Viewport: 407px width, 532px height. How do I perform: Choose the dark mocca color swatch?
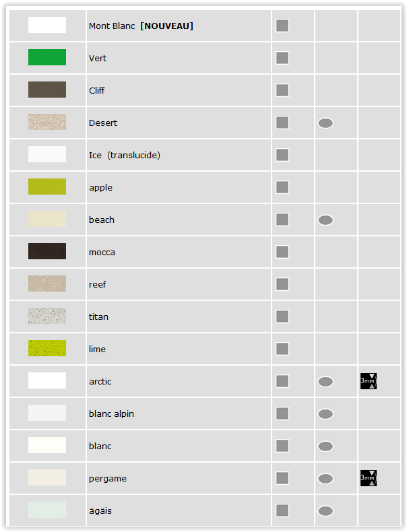[x=47, y=251]
